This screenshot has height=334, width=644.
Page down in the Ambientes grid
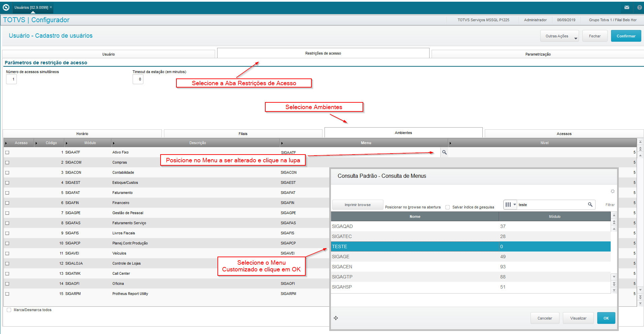pos(640,297)
